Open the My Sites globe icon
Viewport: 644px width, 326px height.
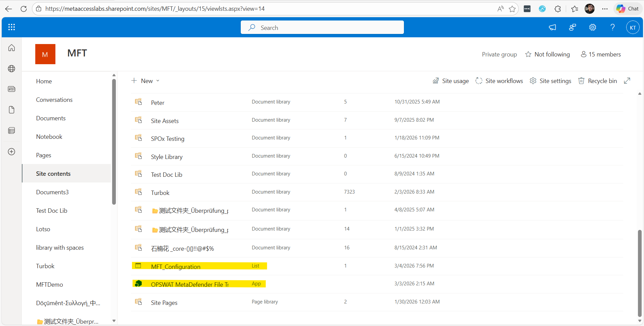11,69
